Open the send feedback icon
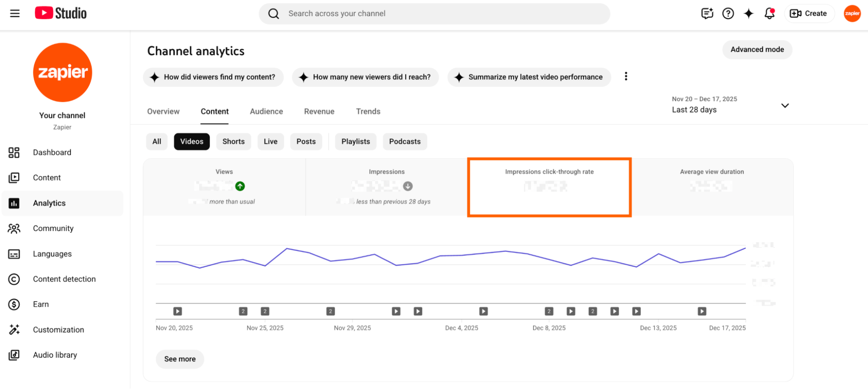This screenshot has width=868, height=389. (707, 13)
